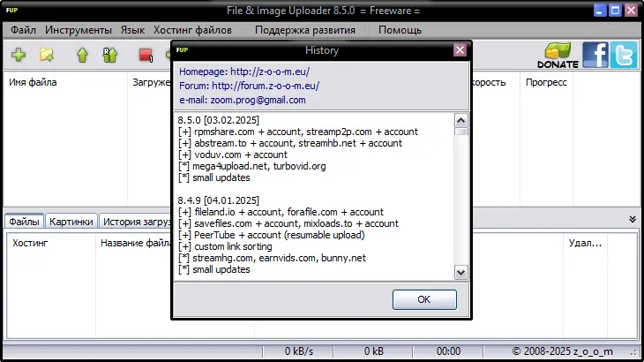Click status bar 0 kB size field
Image resolution: width=644 pixels, height=362 pixels.
coord(373,351)
